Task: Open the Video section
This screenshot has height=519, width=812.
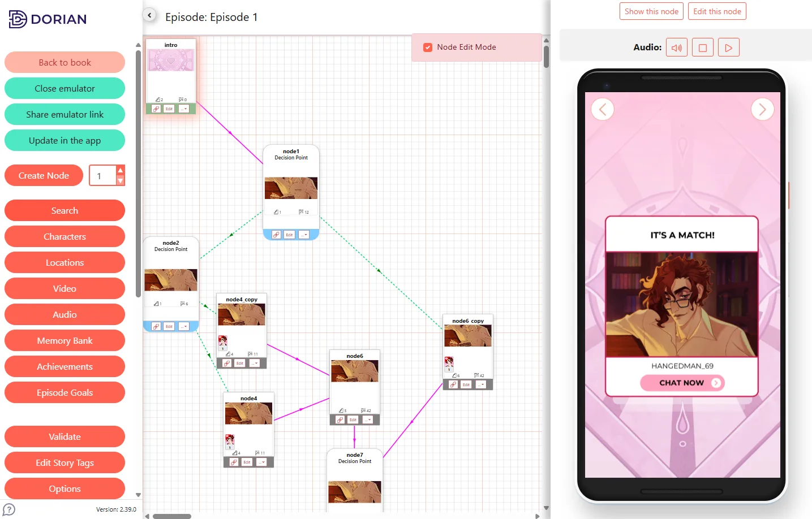Action: point(65,288)
